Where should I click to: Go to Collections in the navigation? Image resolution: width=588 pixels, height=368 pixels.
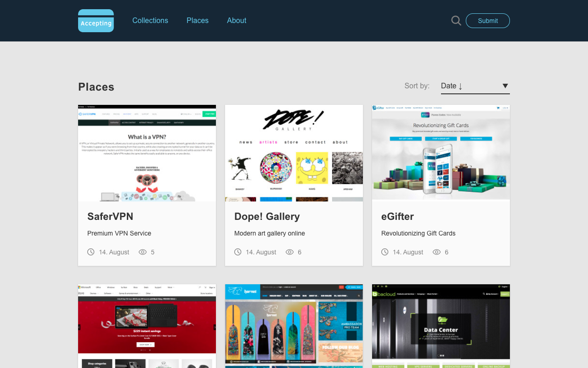tap(150, 21)
